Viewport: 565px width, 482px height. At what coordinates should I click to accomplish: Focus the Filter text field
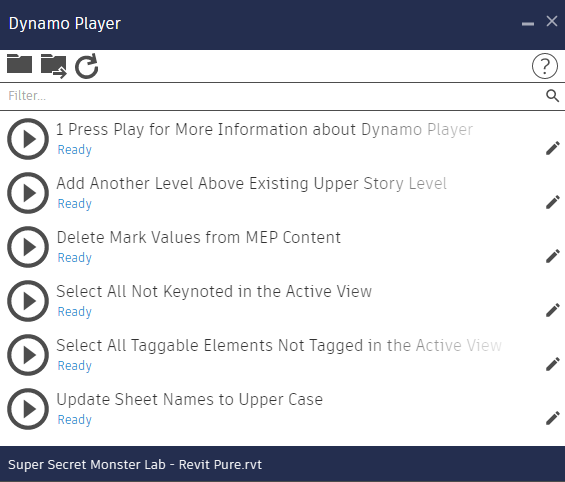274,96
